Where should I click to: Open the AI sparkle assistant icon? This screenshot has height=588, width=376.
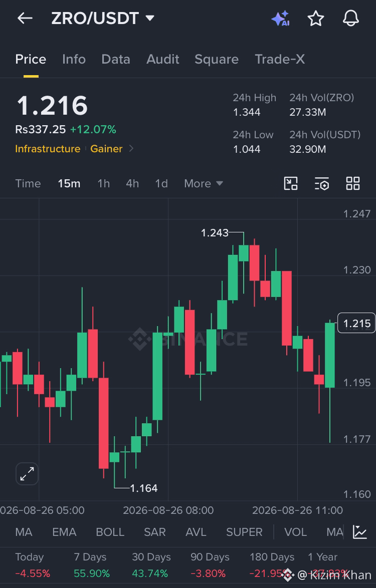click(280, 19)
